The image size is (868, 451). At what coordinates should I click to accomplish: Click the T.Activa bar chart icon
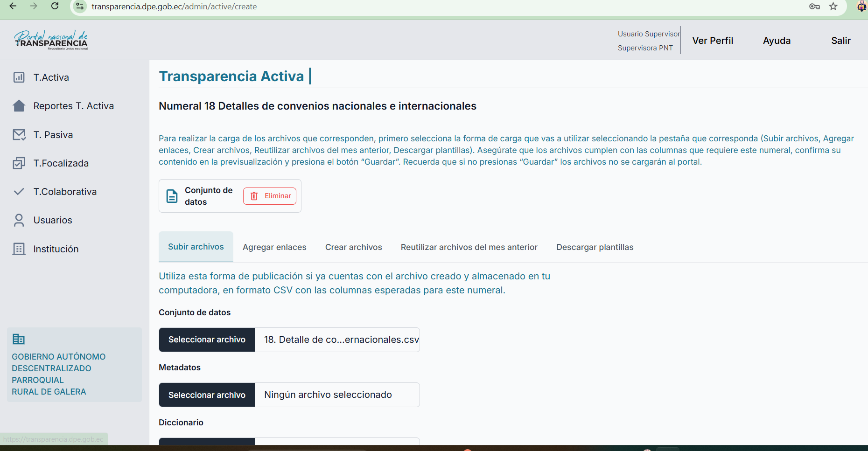click(x=19, y=77)
